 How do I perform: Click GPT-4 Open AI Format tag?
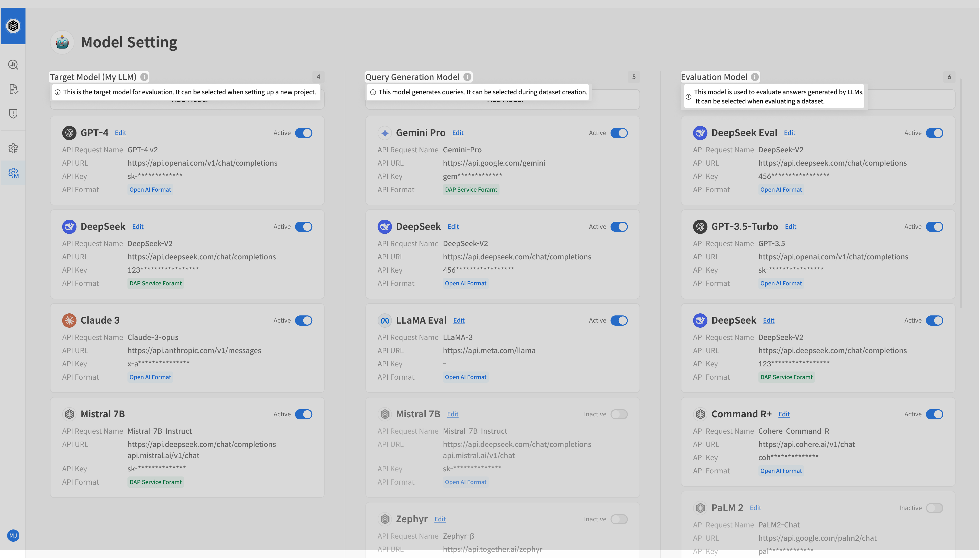[150, 190]
